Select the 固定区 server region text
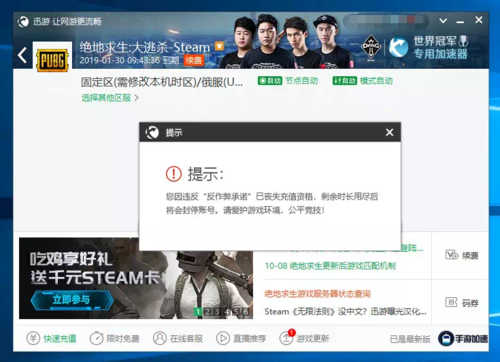The image size is (500, 362). click(x=162, y=82)
